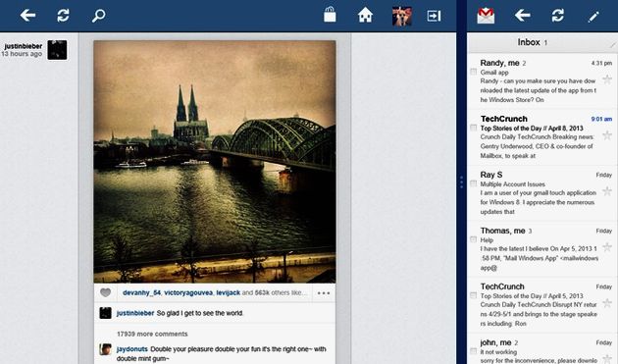Star the Randy, me email
This screenshot has height=364, width=618.
(607, 79)
